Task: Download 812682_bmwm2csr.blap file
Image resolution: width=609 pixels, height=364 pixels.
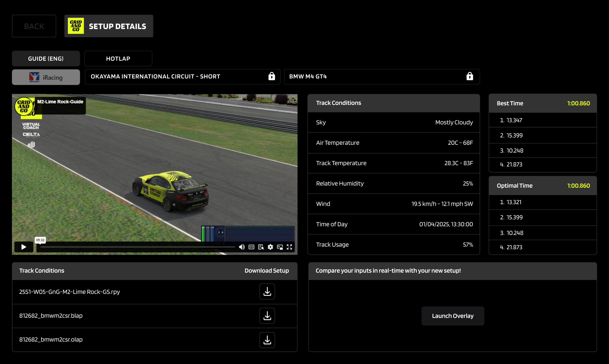Action: point(267,315)
